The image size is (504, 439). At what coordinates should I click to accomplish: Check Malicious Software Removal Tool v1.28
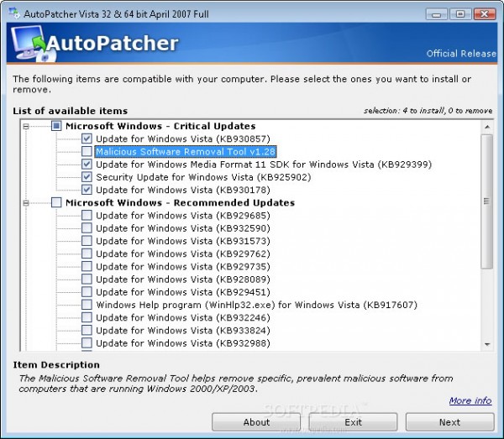pos(87,151)
